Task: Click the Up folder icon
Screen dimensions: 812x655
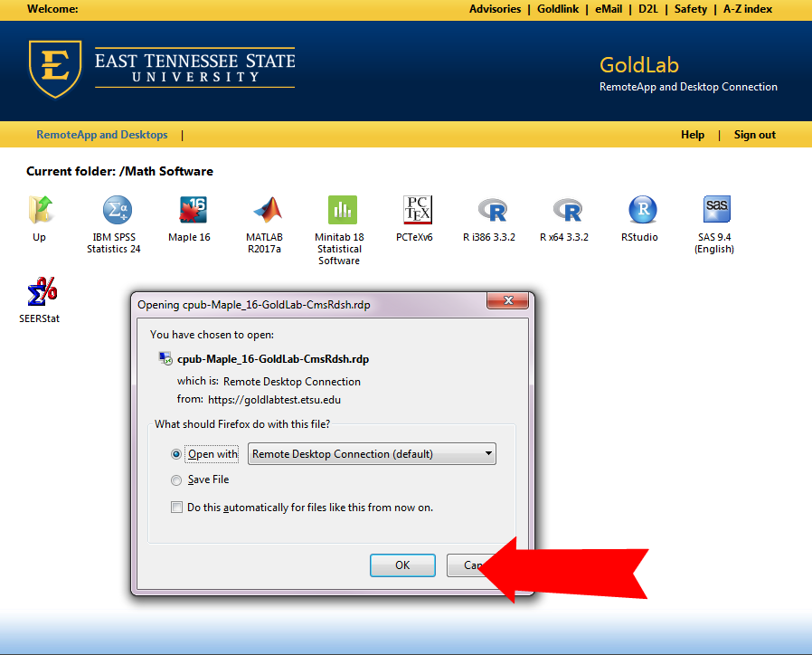Action: pos(40,211)
